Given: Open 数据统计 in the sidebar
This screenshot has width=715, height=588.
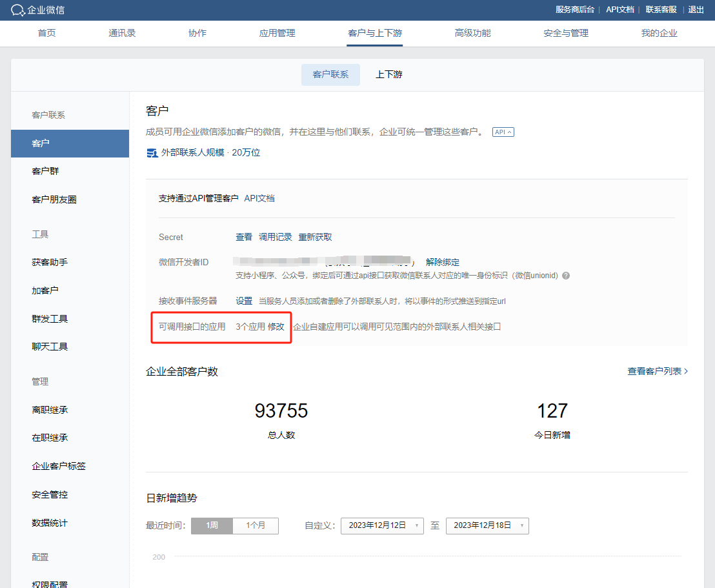Looking at the screenshot, I should [49, 523].
